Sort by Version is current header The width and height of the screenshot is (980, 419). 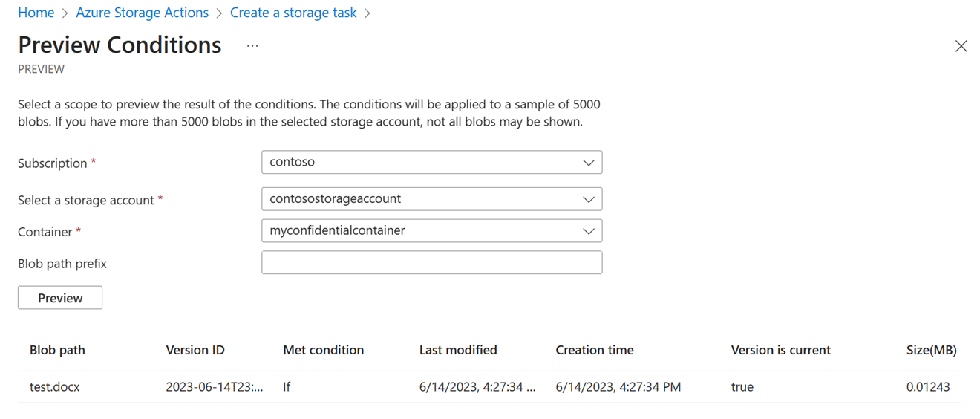[x=781, y=350]
